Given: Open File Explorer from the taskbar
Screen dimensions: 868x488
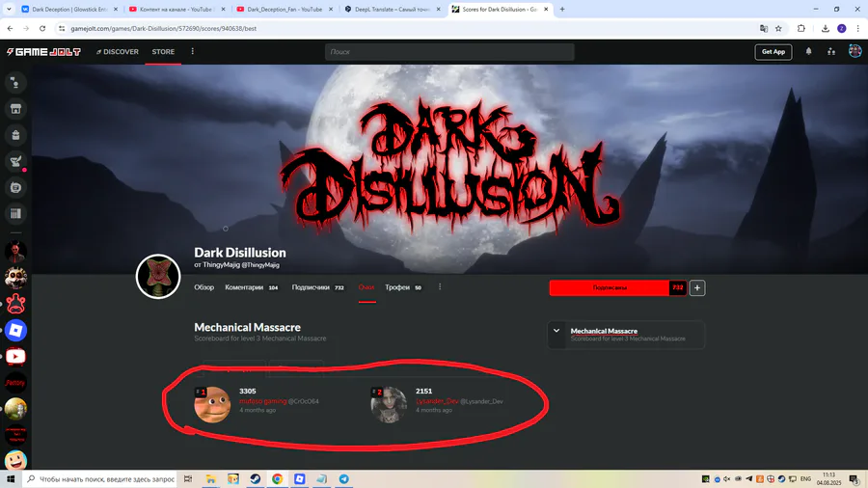Looking at the screenshot, I should click(x=211, y=478).
